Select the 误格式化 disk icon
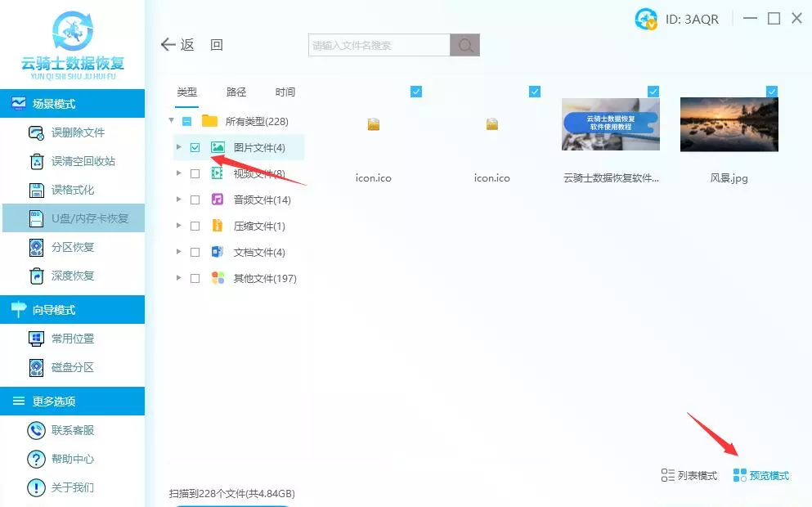The height and width of the screenshot is (507, 812). pyautogui.click(x=36, y=190)
